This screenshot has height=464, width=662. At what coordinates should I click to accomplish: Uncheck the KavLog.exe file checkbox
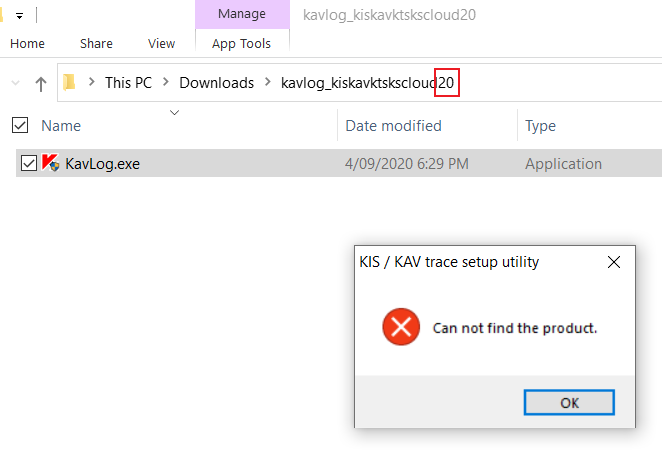point(28,164)
